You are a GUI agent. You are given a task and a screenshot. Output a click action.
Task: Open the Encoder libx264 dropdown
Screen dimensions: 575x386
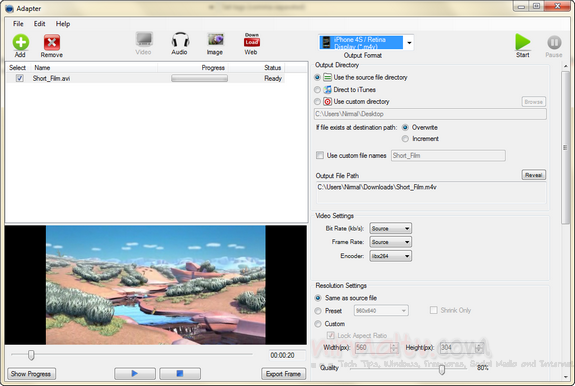pos(391,256)
